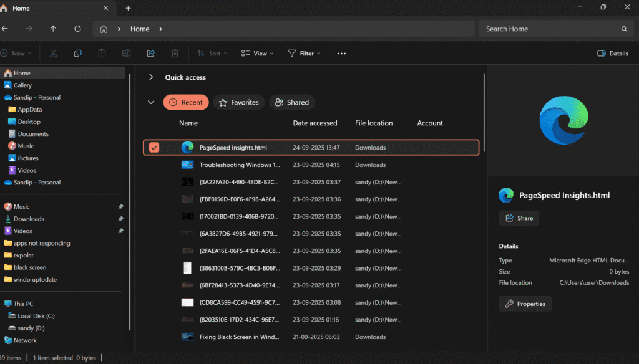
Task: Select the Cut icon in the toolbar
Action: (53, 53)
